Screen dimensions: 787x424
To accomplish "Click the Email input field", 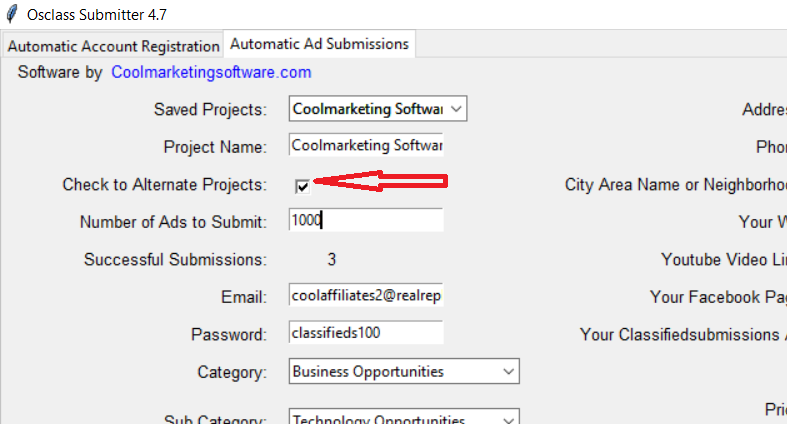I will pos(366,295).
